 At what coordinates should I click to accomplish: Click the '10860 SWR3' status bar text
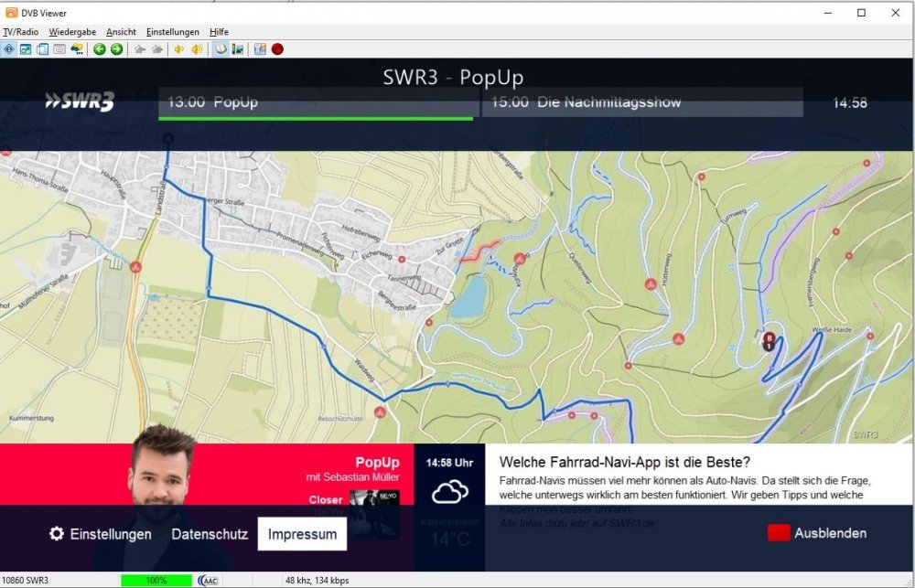[25, 581]
